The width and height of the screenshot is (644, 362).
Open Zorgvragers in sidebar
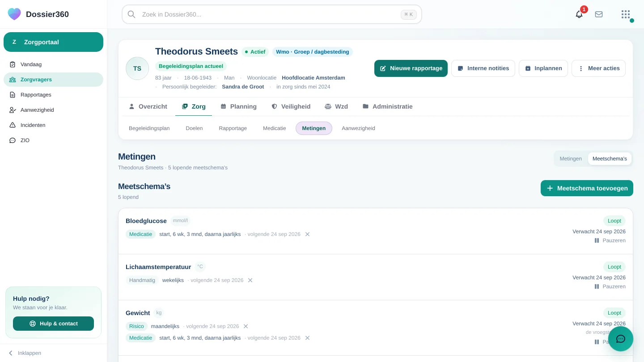pyautogui.click(x=53, y=80)
